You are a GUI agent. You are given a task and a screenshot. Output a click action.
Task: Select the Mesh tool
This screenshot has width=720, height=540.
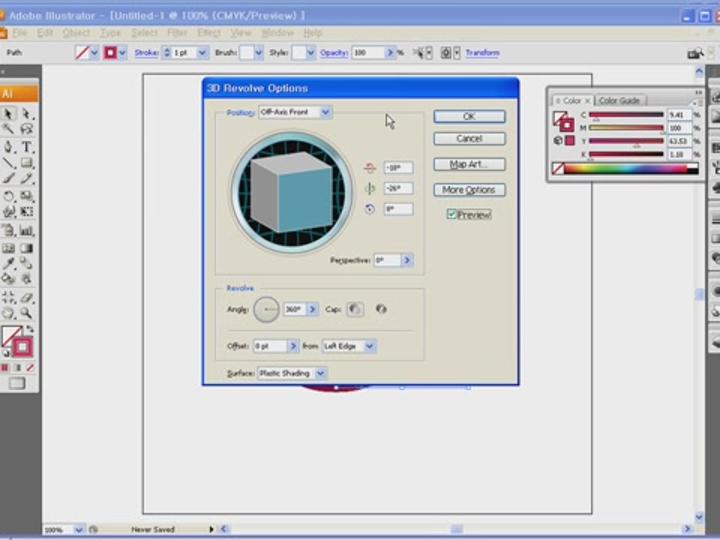tap(8, 248)
